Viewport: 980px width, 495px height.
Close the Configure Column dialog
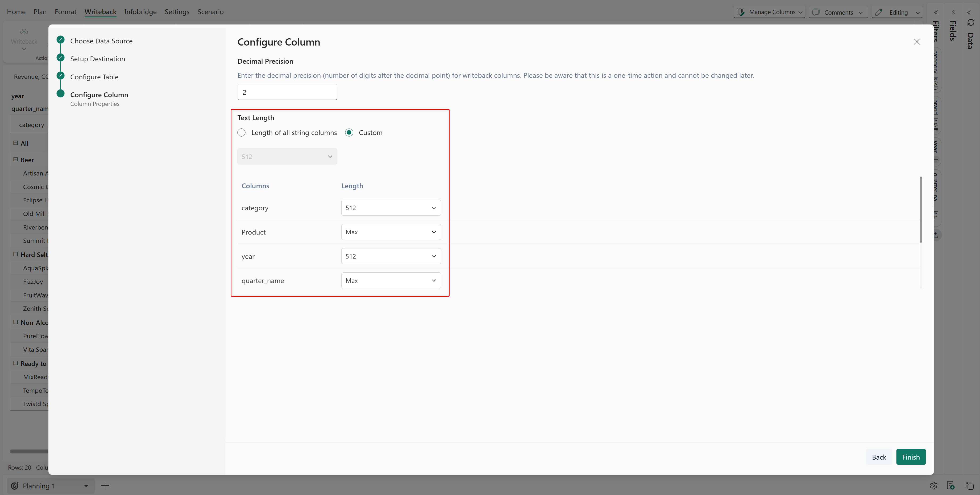(x=917, y=42)
